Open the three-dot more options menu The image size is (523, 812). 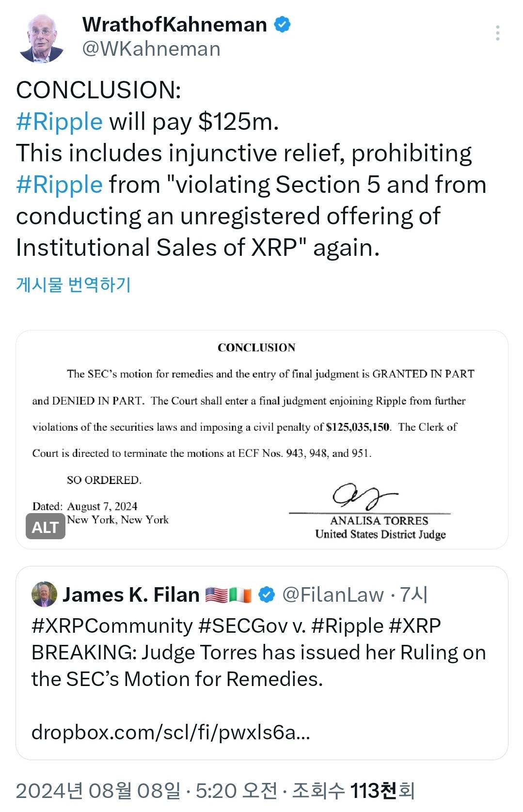coord(497,33)
